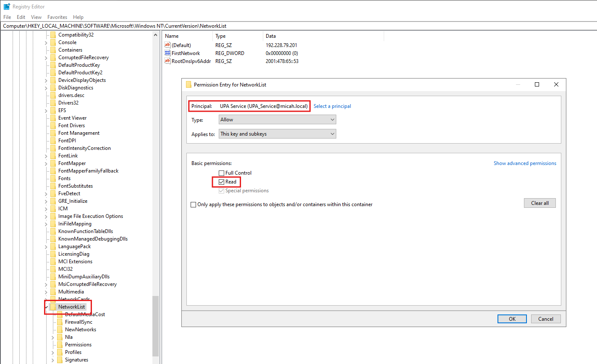Click the Fonts folder icon in tree
Viewport: 597px width, 364px height.
click(53, 178)
